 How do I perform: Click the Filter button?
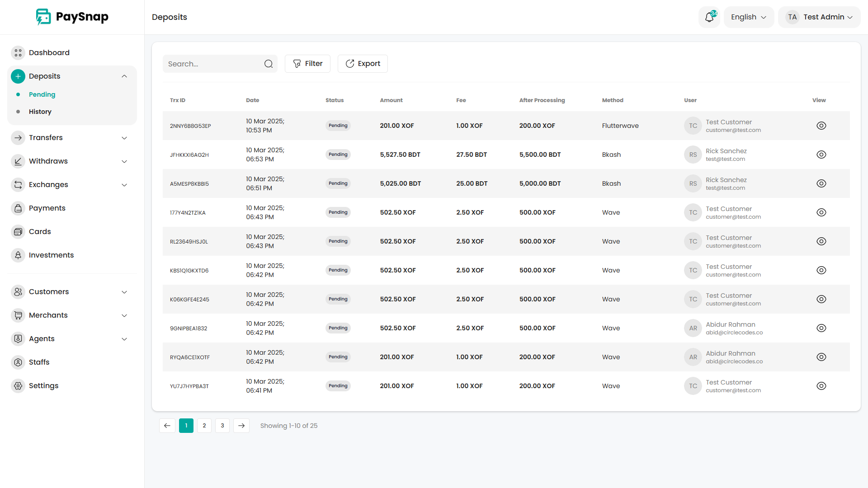pyautogui.click(x=307, y=64)
